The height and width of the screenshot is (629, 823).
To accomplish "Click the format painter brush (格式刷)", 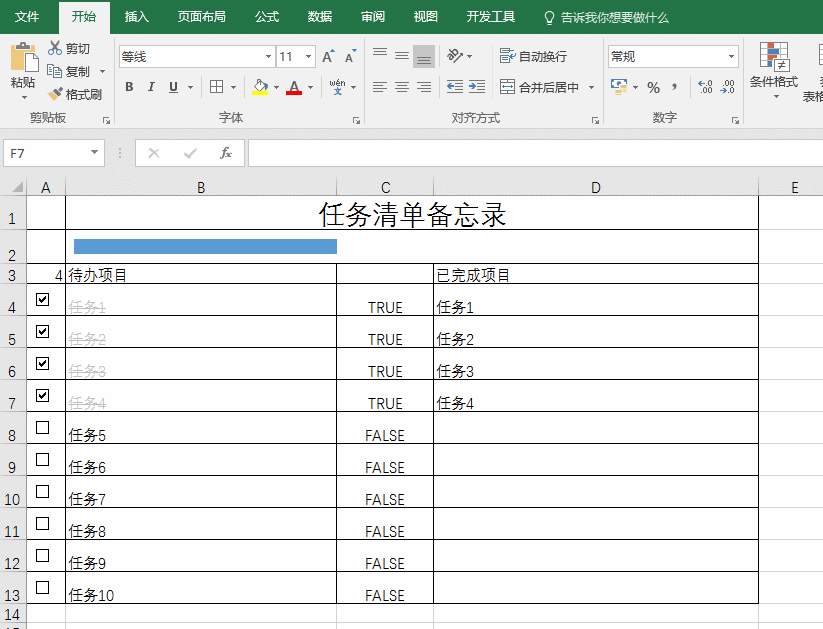I will 75,95.
